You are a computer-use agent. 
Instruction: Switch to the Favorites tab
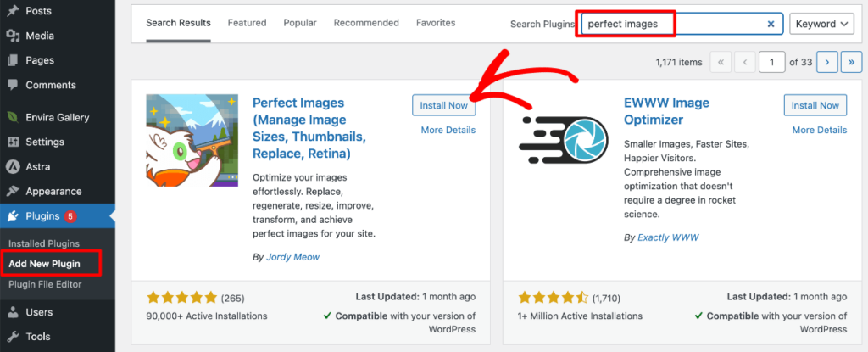coord(436,23)
